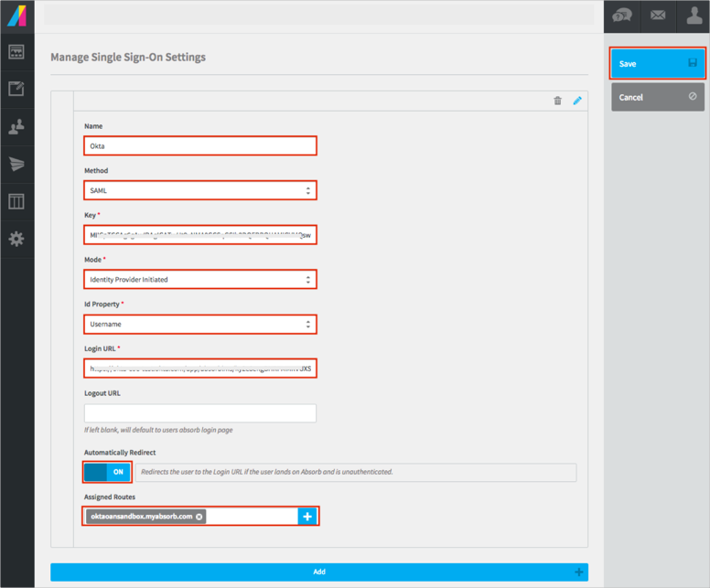Open the users icon in the sidebar

coord(16,127)
